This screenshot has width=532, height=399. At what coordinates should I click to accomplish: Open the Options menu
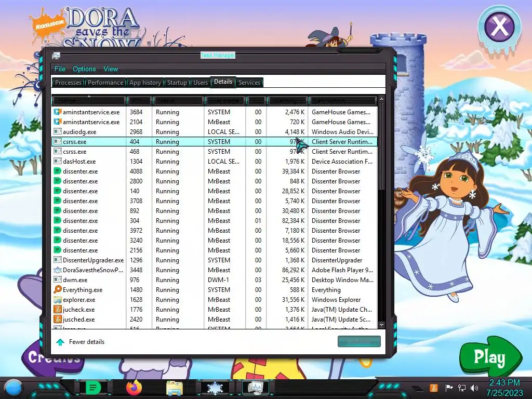coord(84,69)
